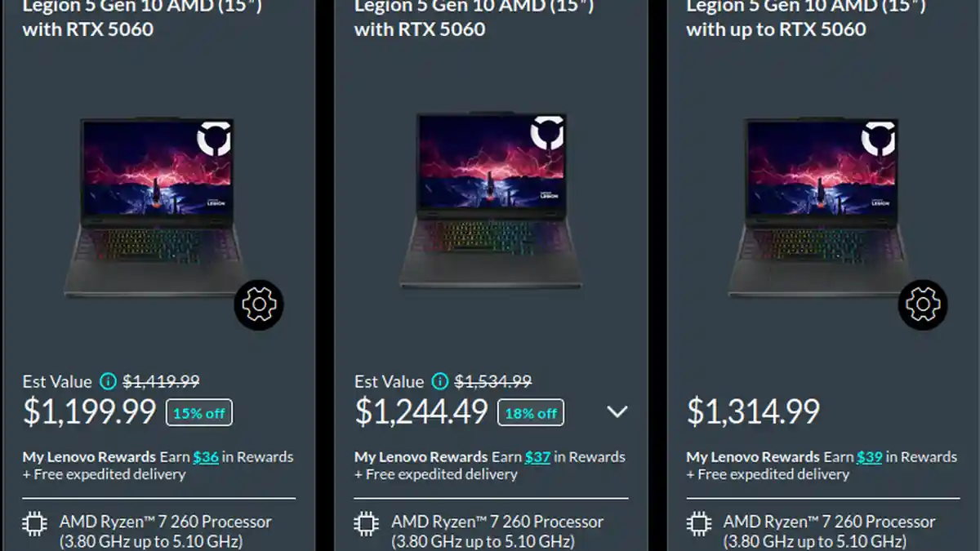This screenshot has width=980, height=551.
Task: Click processor chip icon in first card
Action: (x=34, y=523)
